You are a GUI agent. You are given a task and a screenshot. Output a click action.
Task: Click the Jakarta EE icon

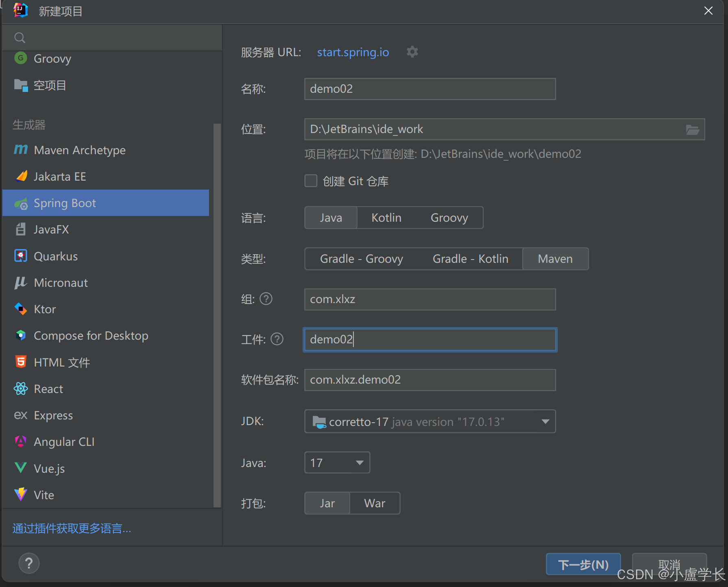coord(22,176)
